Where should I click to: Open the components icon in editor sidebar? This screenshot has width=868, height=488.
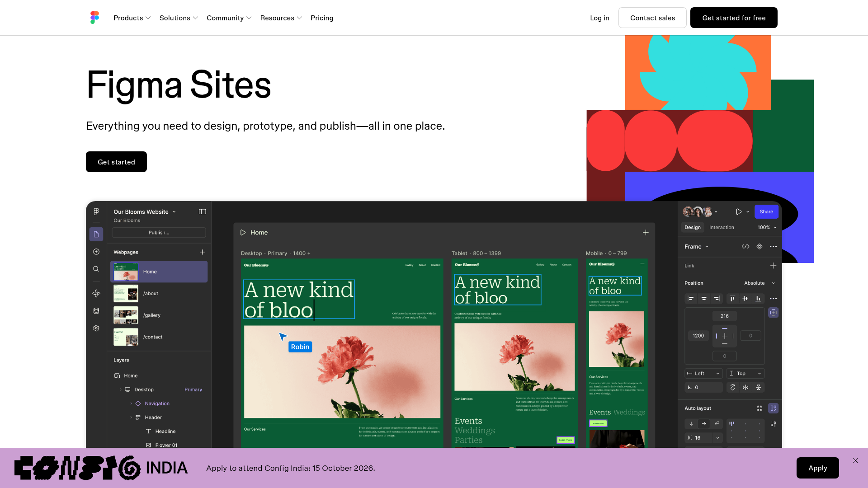point(96,293)
